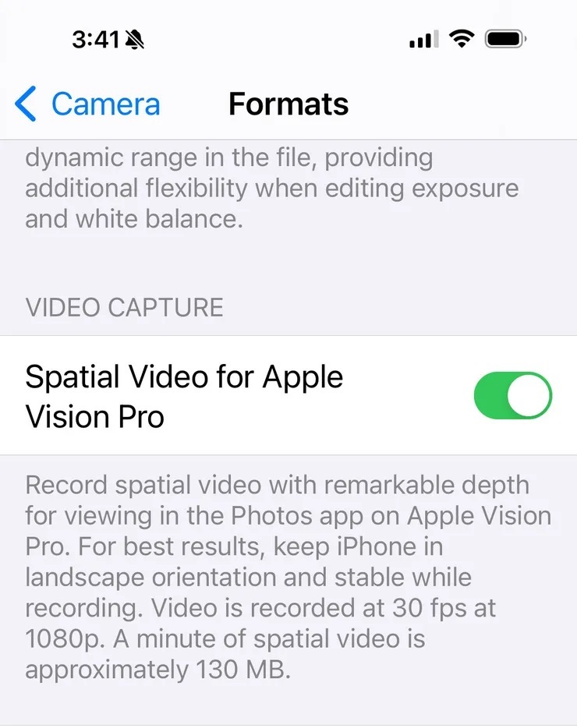Viewport: 577px width, 728px height.
Task: Tap the battery indicator icon
Action: (x=505, y=39)
